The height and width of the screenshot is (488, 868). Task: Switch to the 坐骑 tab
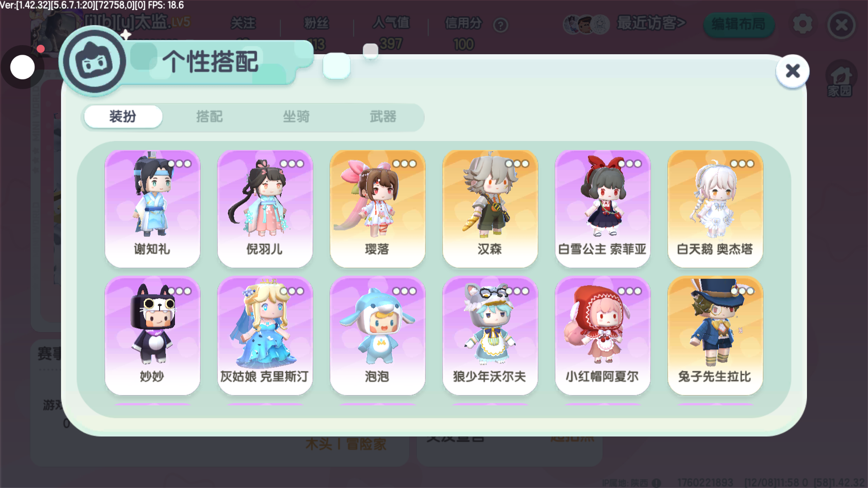point(296,117)
